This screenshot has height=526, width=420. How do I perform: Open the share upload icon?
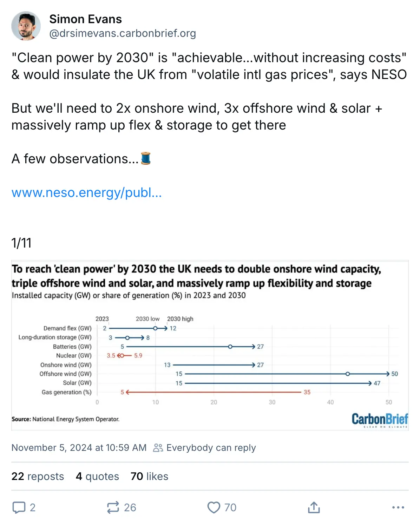pyautogui.click(x=314, y=507)
